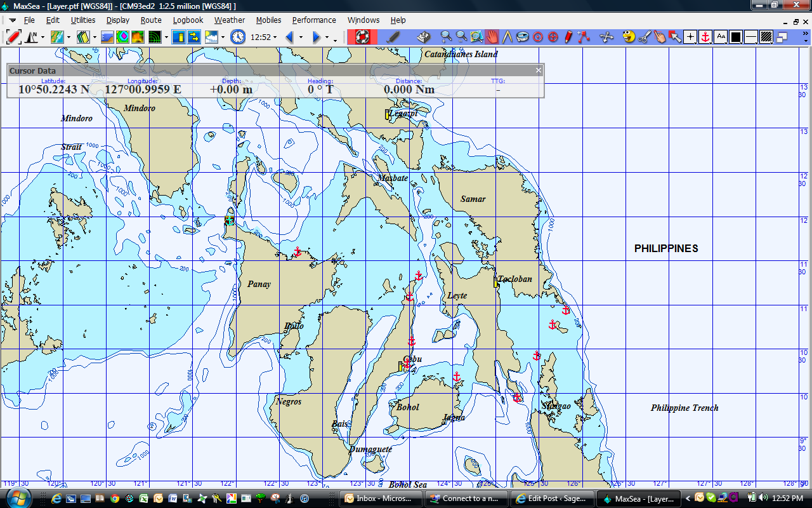Select the arrow pointer selection tool
Viewport: 812px width, 508px height.
pos(675,37)
